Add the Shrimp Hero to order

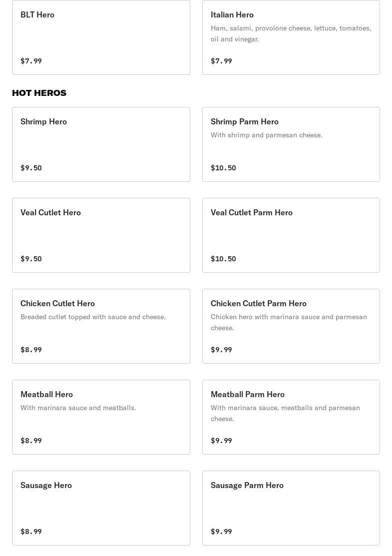point(101,144)
